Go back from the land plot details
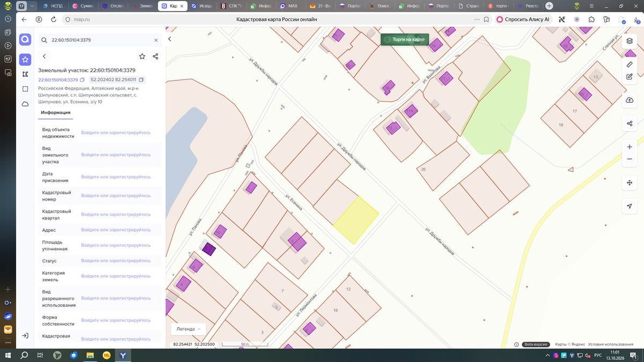This screenshot has height=362, width=644. click(x=44, y=56)
